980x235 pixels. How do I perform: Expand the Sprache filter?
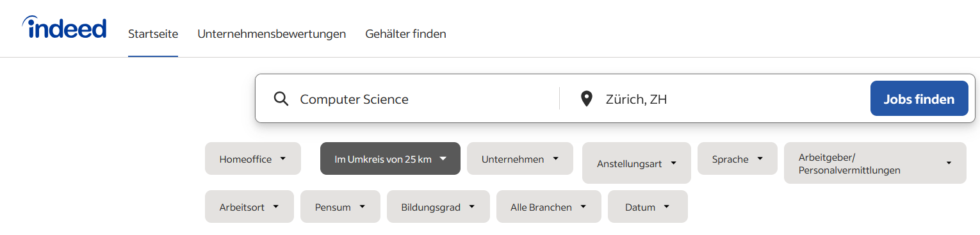[x=737, y=158]
